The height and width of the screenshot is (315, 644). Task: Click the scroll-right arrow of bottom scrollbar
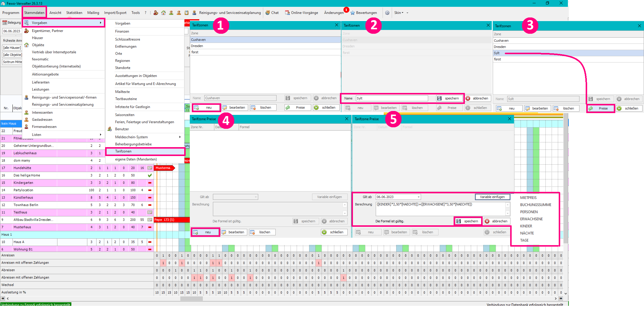click(x=555, y=298)
